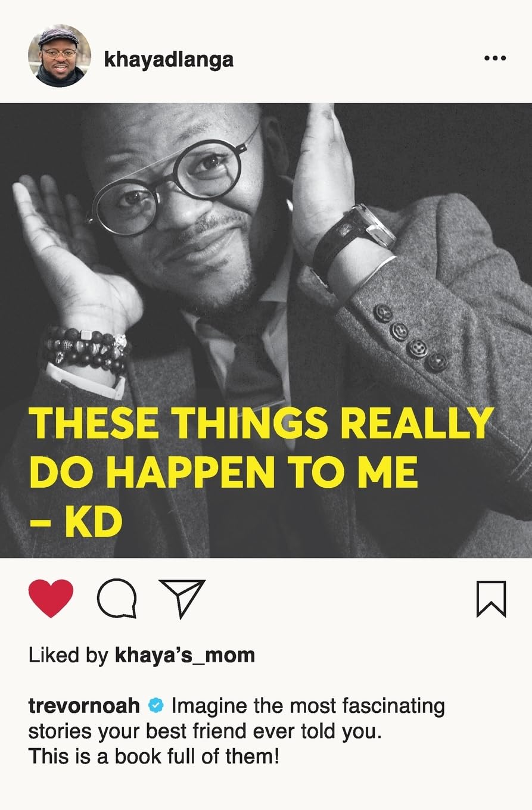Open khayadlanga's profile picture
The height and width of the screenshot is (810, 532).
[x=60, y=56]
